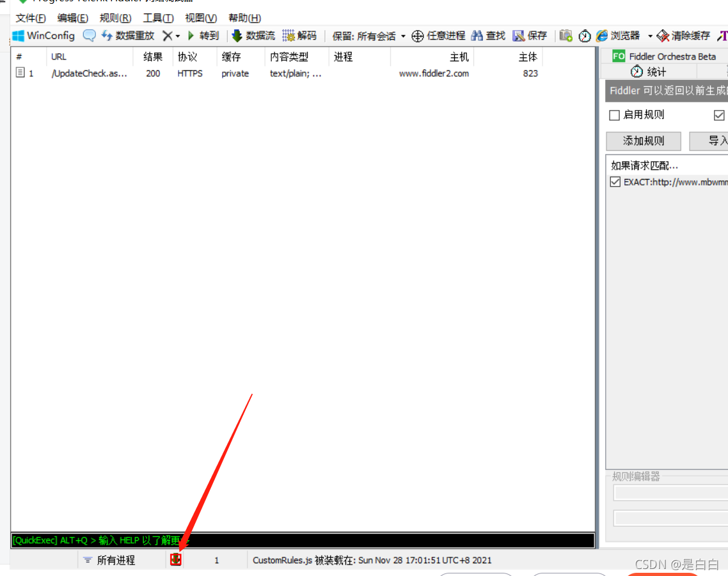Click the document icon of session 1
728x576 pixels.
point(20,72)
